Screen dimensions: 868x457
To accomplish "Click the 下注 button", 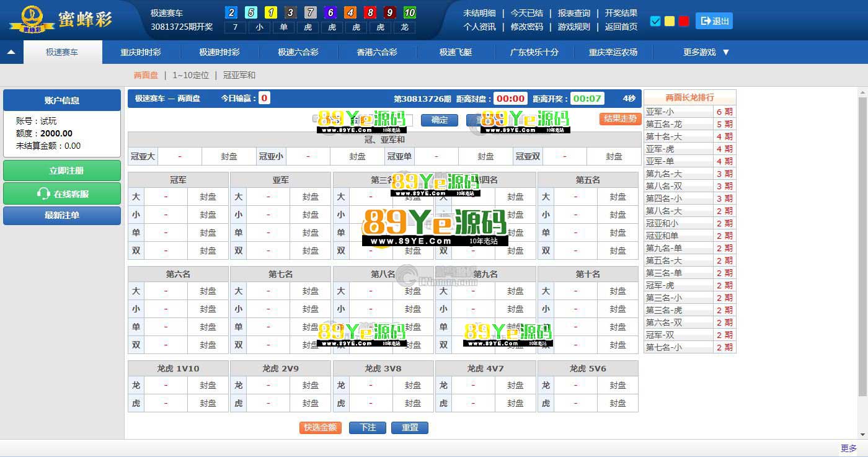I will click(x=368, y=427).
